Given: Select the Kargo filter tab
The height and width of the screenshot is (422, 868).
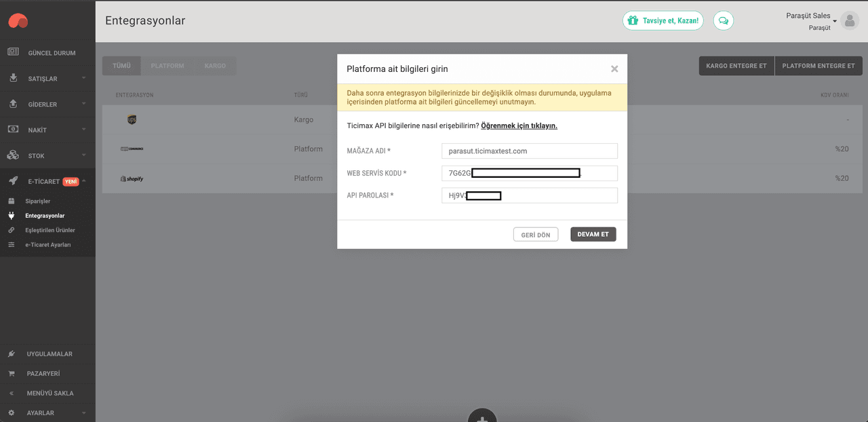Looking at the screenshot, I should pos(216,66).
